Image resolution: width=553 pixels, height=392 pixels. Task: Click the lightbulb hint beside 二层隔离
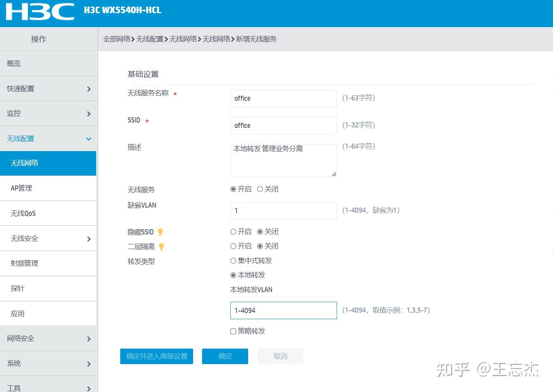point(162,247)
